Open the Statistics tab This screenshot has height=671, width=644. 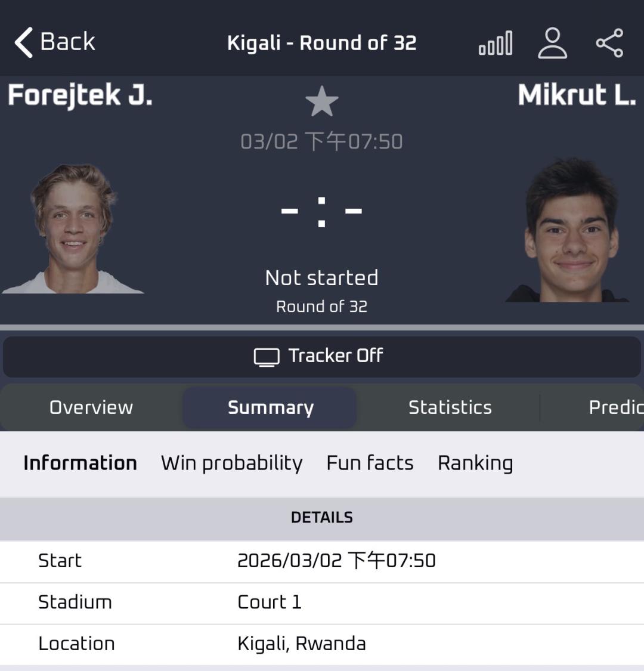[x=450, y=407]
